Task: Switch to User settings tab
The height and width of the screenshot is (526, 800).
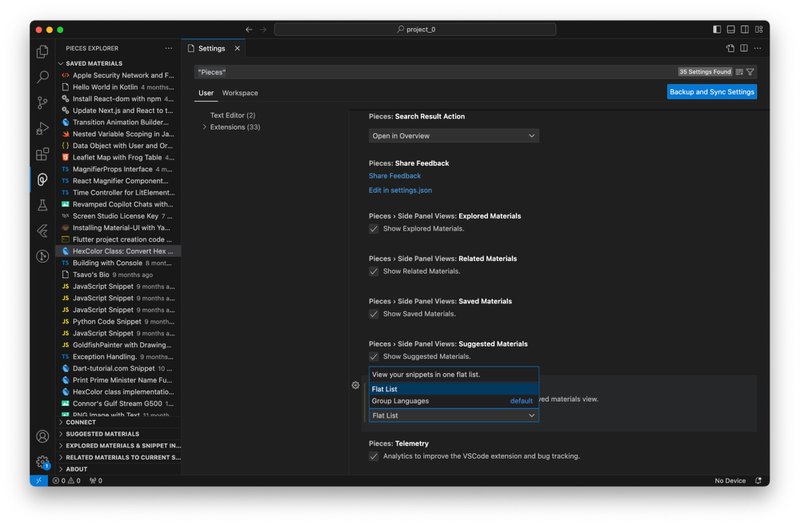Action: [x=206, y=93]
